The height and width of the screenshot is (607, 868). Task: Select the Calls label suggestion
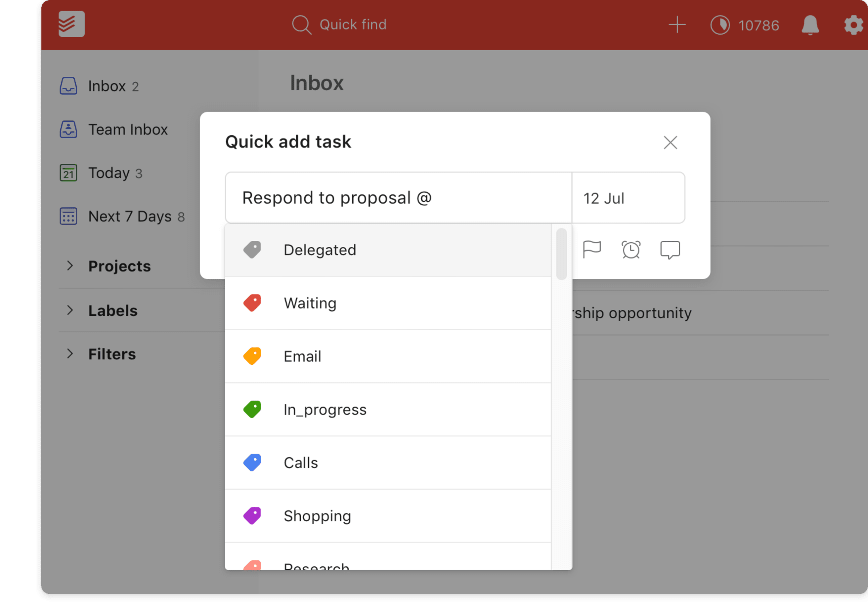(x=388, y=463)
